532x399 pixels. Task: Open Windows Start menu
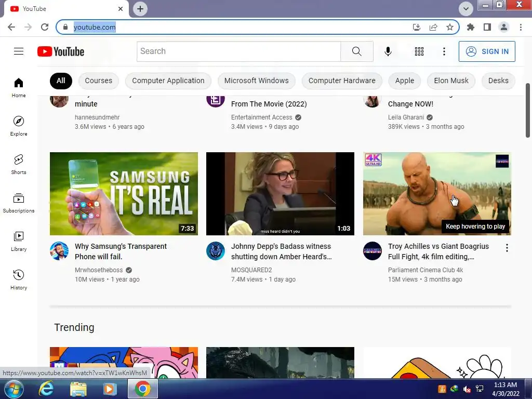[14, 389]
